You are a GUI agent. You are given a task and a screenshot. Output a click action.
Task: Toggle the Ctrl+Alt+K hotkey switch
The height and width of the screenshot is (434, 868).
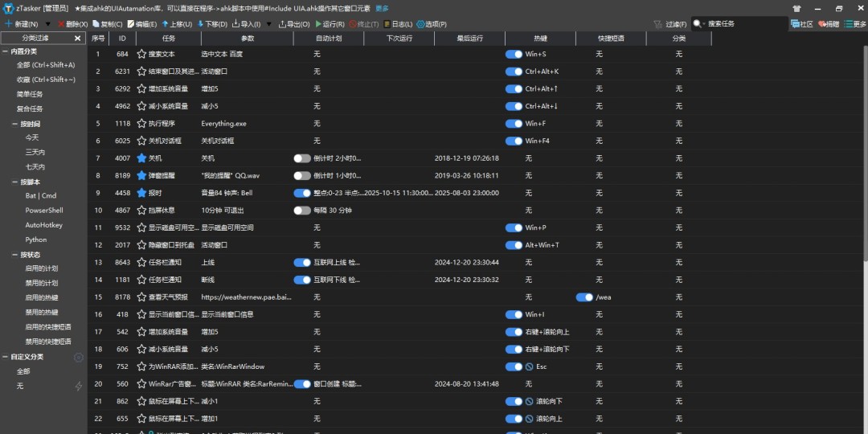coord(514,72)
